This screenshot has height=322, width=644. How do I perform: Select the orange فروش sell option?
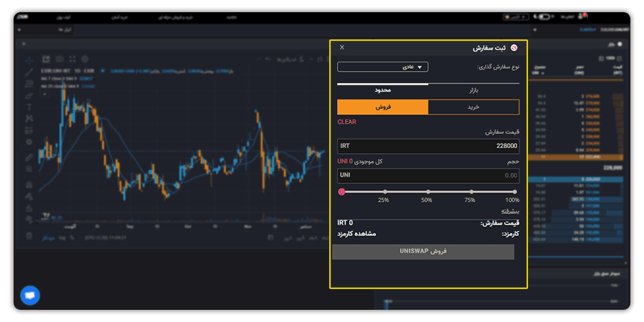click(383, 107)
